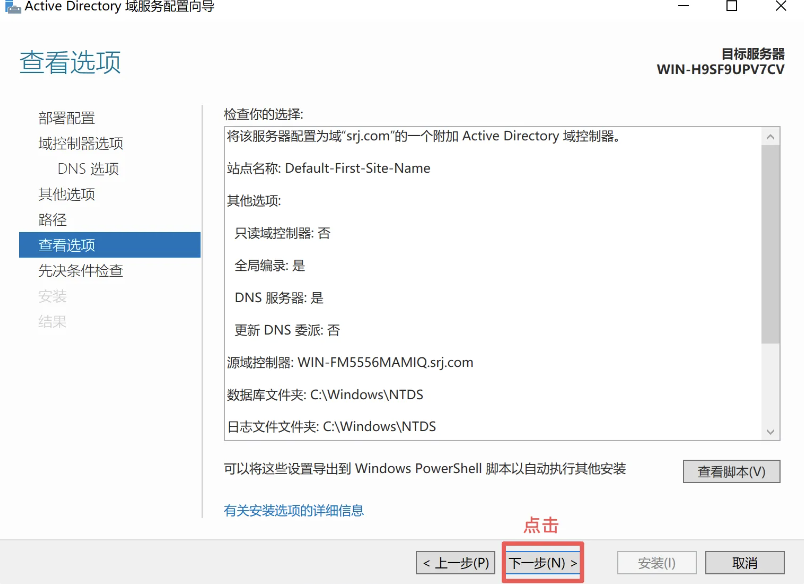
Task: Close the Active Directory wizard window
Action: click(x=783, y=7)
